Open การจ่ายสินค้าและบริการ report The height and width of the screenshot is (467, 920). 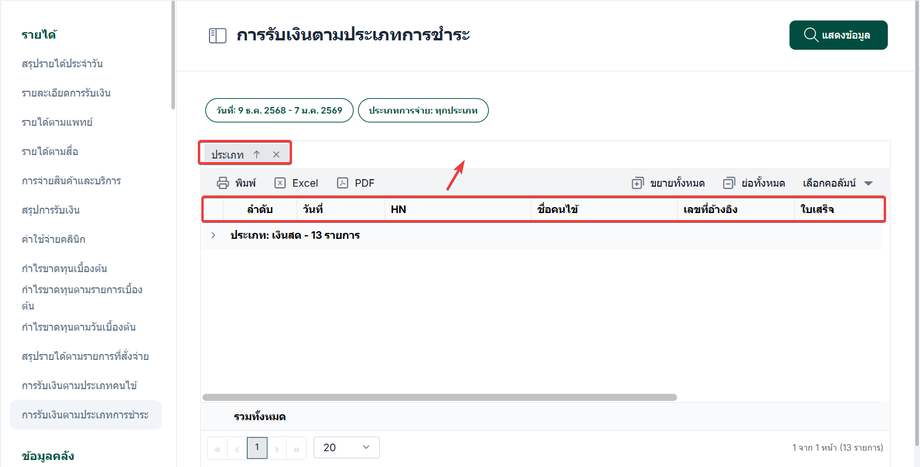(x=71, y=181)
